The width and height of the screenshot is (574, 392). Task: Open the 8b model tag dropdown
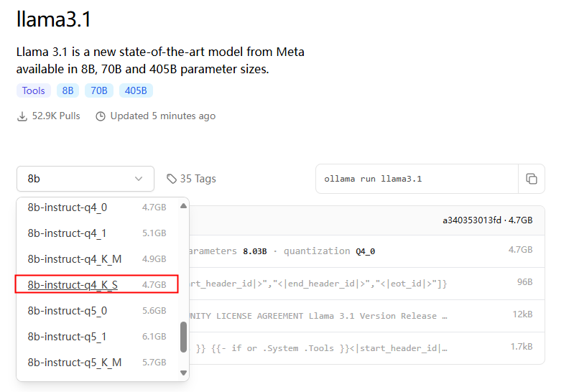85,179
